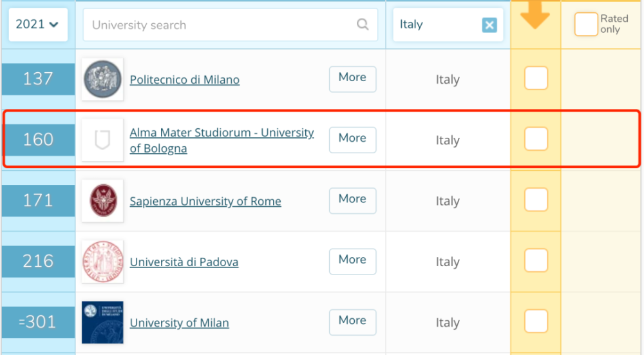
Task: Click rank 160 cell
Action: click(x=38, y=140)
